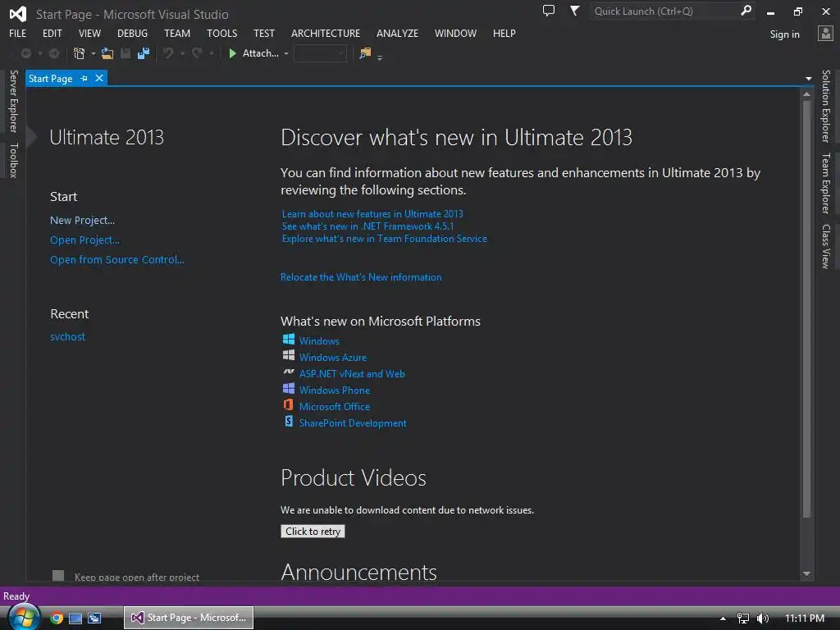Launch Chrome from the taskbar

tap(57, 619)
